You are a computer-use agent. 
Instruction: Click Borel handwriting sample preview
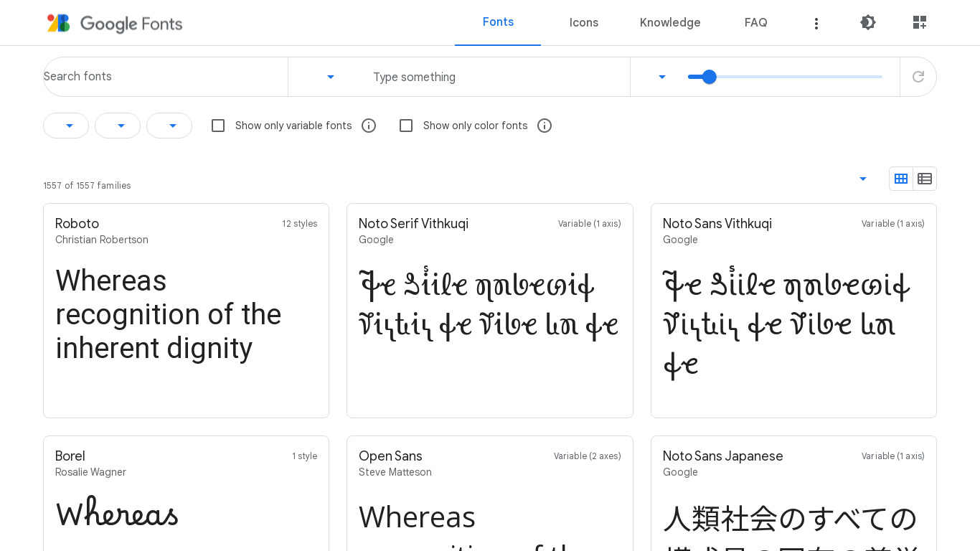(x=117, y=514)
